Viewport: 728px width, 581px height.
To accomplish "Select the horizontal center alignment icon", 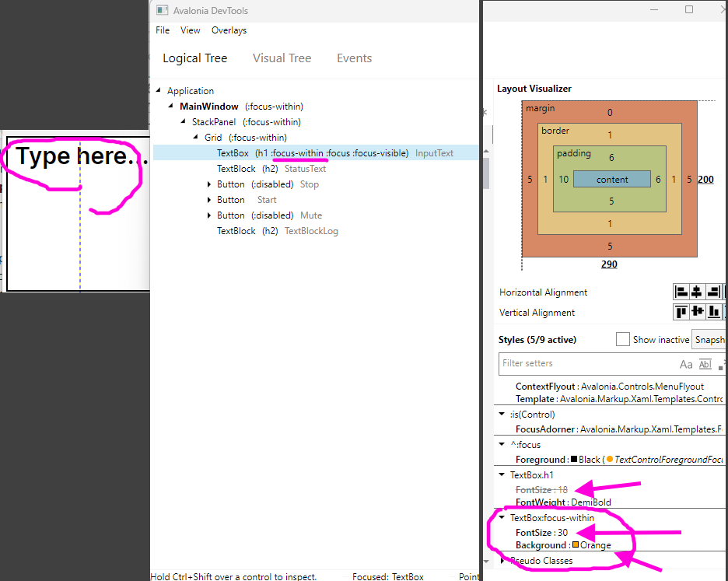I will coord(698,292).
